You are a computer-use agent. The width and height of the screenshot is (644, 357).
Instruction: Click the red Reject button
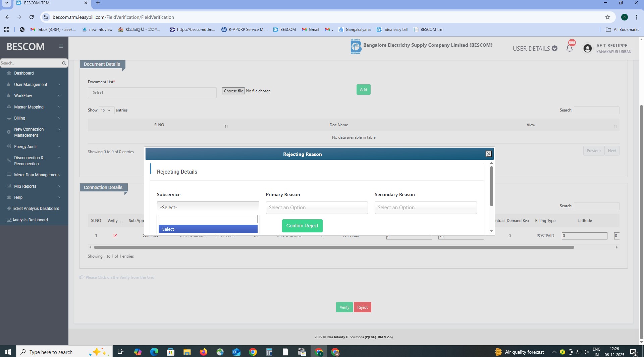[363, 307]
